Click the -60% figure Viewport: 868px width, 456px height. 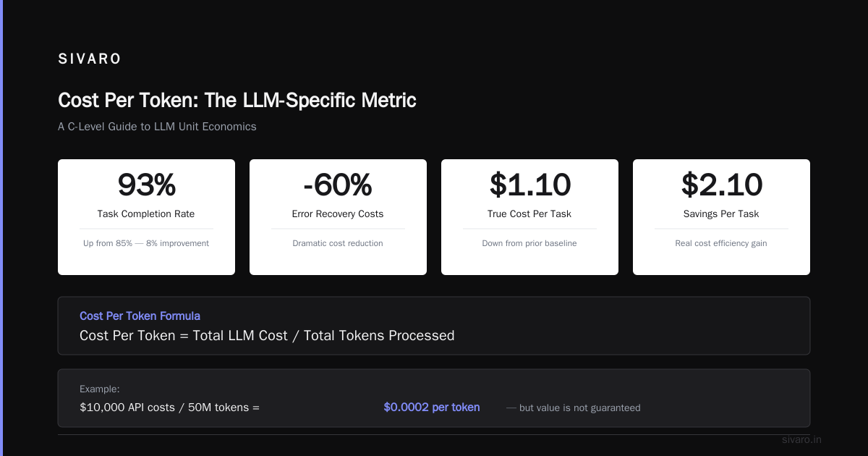pos(338,185)
